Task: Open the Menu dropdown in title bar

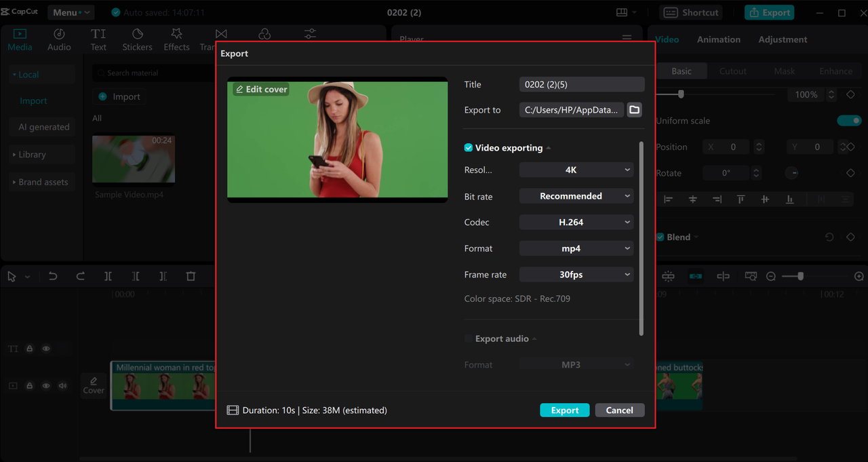Action: pyautogui.click(x=71, y=12)
